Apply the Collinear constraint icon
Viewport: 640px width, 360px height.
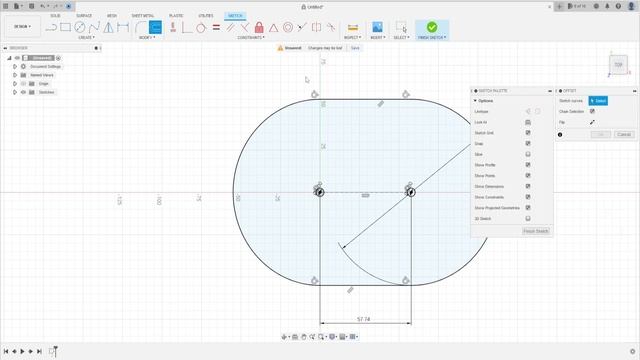tap(302, 27)
